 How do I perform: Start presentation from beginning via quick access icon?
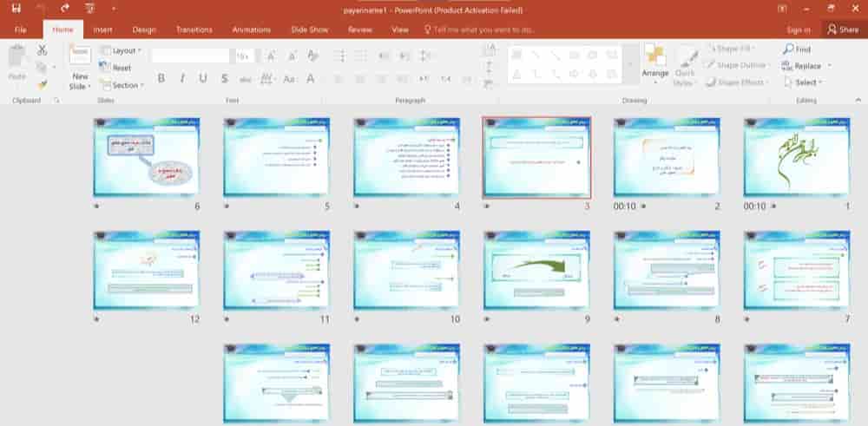pos(89,8)
